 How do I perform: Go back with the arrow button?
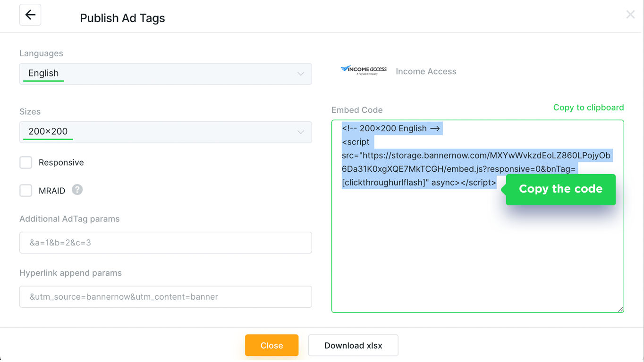[x=30, y=15]
